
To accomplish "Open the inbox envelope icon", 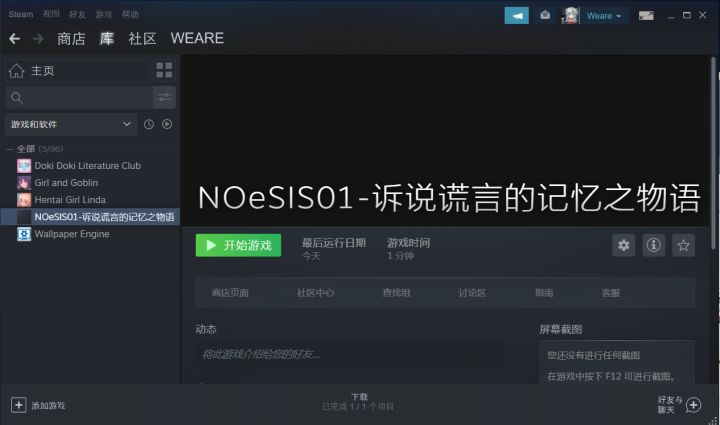I will coord(545,16).
